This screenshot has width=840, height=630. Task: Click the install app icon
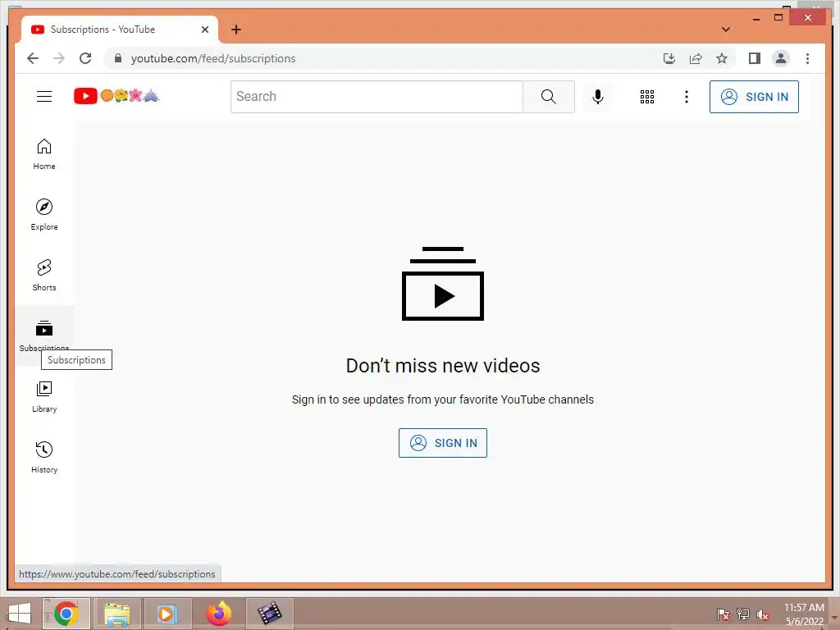[669, 58]
